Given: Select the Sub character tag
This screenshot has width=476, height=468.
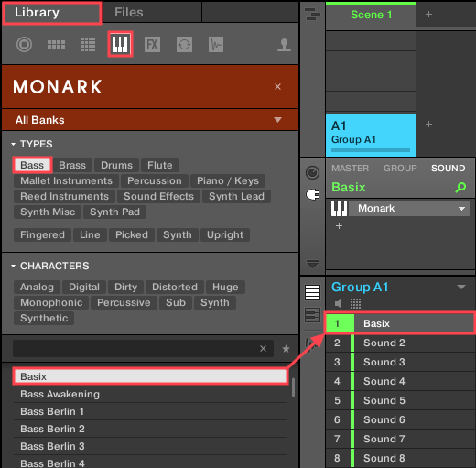Looking at the screenshot, I should click(176, 302).
